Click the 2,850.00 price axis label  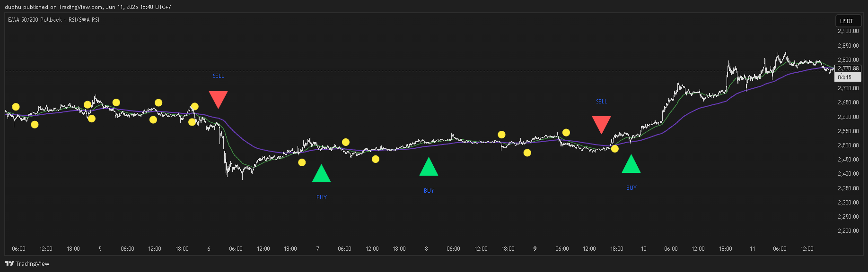tap(848, 46)
